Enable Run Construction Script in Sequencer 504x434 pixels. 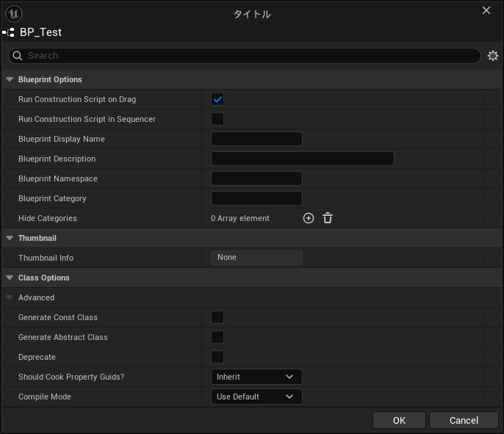click(x=217, y=119)
